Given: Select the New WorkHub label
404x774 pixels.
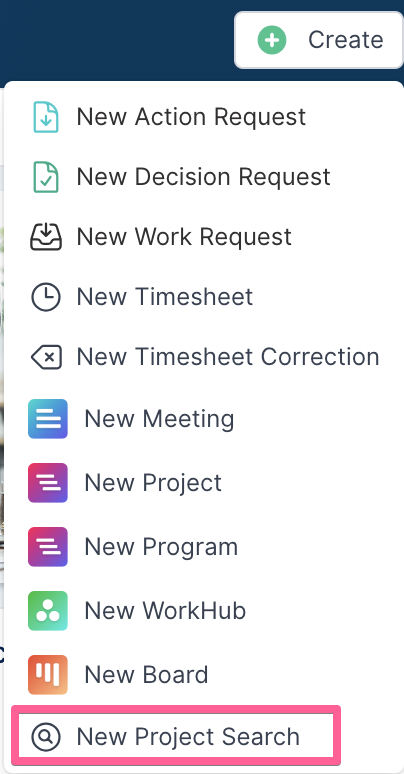Looking at the screenshot, I should point(165,611).
